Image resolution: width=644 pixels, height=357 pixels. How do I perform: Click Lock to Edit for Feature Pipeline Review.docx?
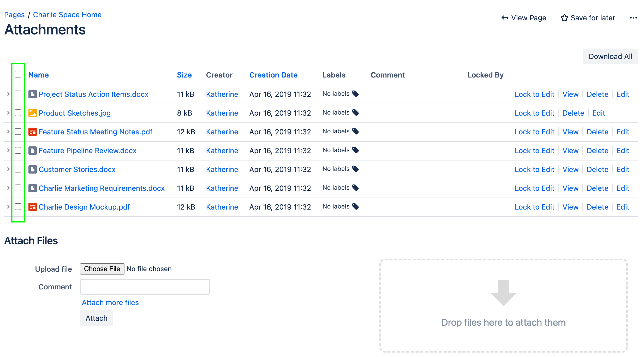(534, 151)
